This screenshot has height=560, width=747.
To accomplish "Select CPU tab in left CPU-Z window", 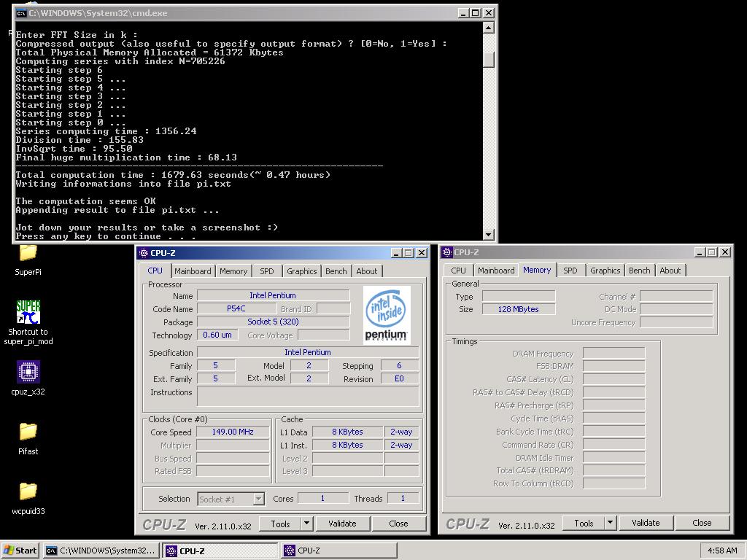I will coord(155,270).
